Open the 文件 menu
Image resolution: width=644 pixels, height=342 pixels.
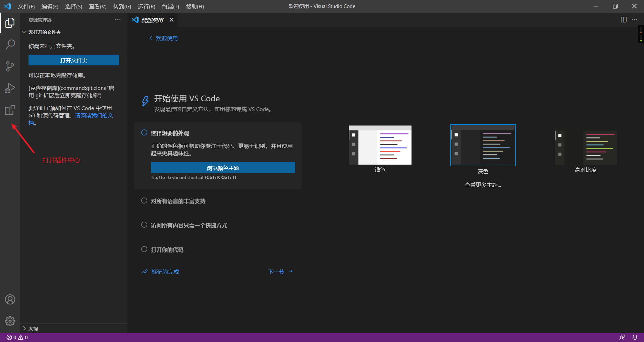[x=26, y=6]
